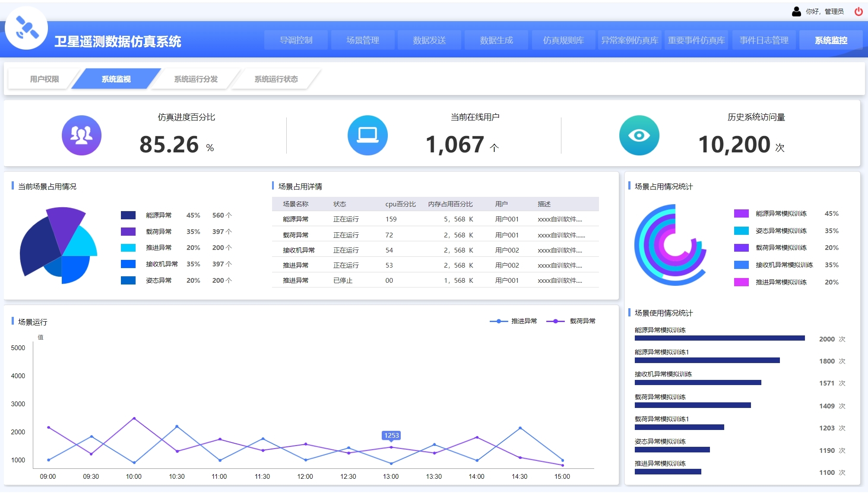The width and height of the screenshot is (868, 493).
Task: Click the 用户 column header
Action: pos(501,204)
